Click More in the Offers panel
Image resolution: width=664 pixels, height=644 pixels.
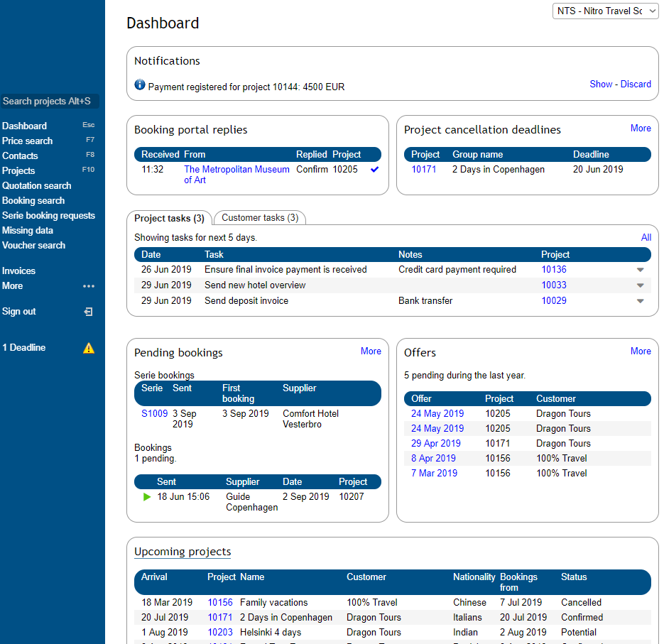(641, 351)
